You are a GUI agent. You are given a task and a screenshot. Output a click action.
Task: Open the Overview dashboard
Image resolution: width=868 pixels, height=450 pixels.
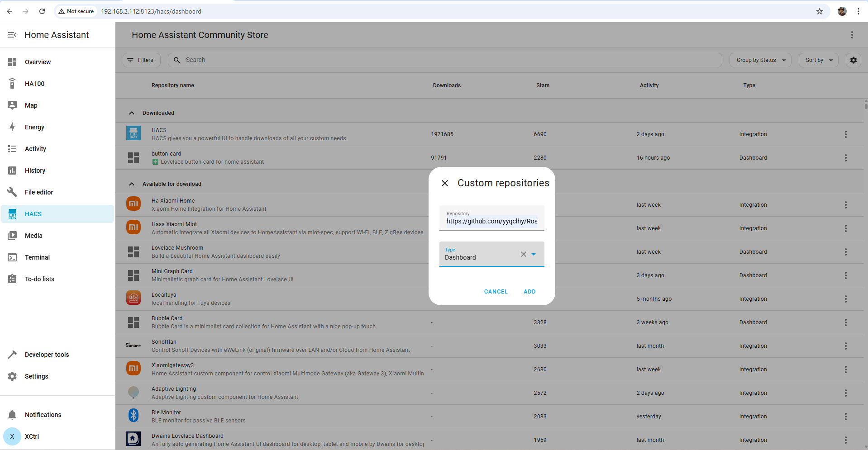(57, 62)
